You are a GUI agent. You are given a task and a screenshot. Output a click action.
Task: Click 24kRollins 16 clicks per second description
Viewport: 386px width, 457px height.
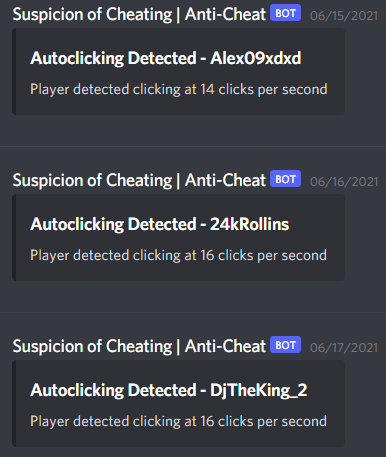178,255
